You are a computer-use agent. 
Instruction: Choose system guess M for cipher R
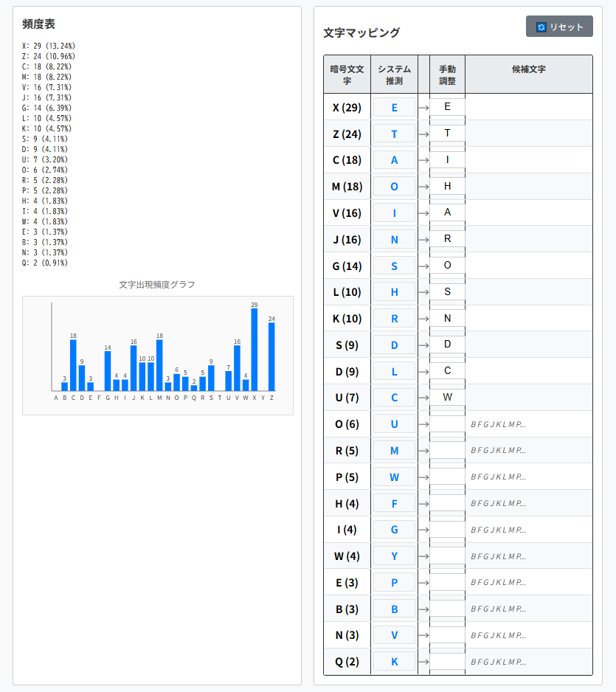(x=394, y=451)
